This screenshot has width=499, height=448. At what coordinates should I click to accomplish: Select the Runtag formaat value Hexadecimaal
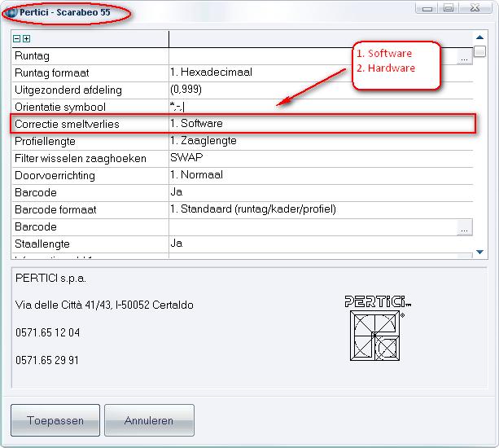211,72
